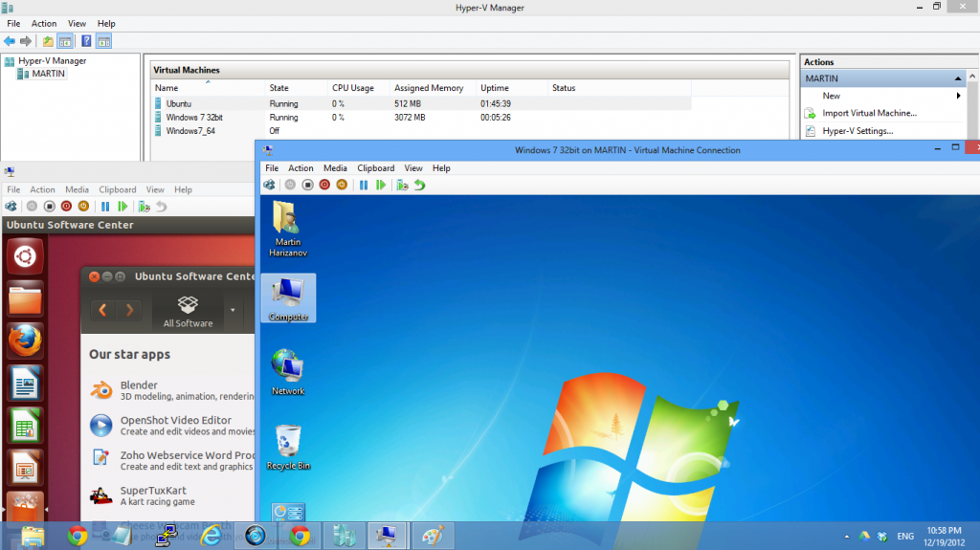Open LibreOffice Writer in Ubuntu launcher
Screen dimensions: 980x550
pyautogui.click(x=25, y=384)
